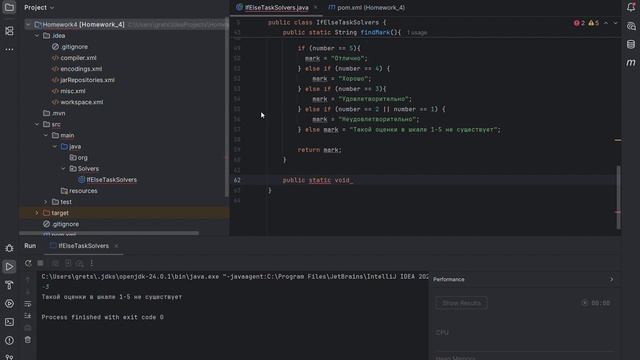This screenshot has width=640, height=360.
Task: Open the Notifications bell
Action: point(631,7)
